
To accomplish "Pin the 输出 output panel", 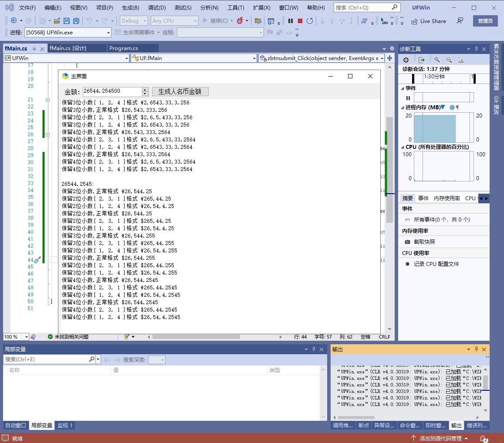I will pos(476,349).
